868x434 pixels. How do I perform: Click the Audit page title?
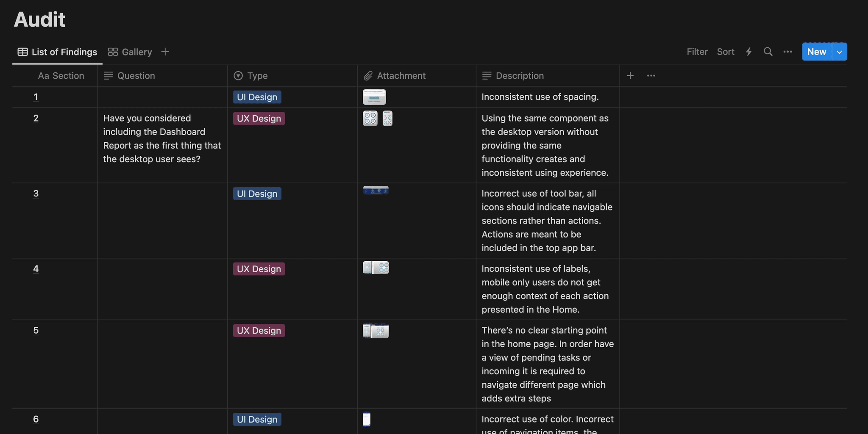(40, 19)
